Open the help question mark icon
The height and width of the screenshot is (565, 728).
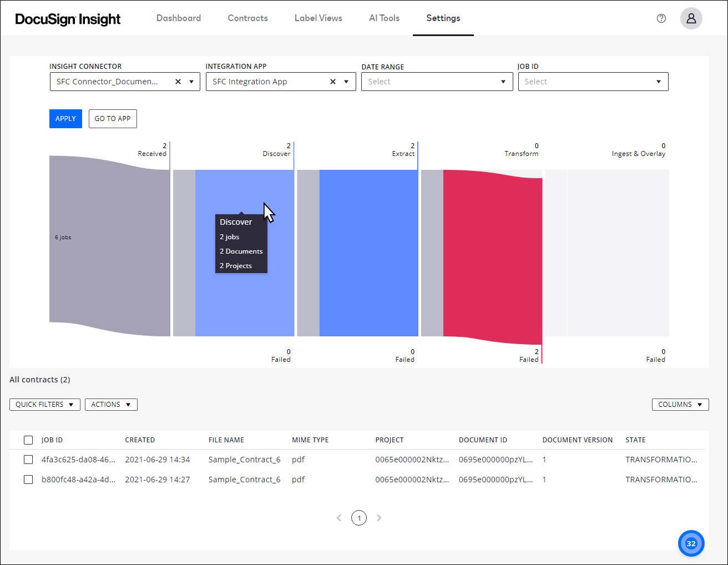661,18
